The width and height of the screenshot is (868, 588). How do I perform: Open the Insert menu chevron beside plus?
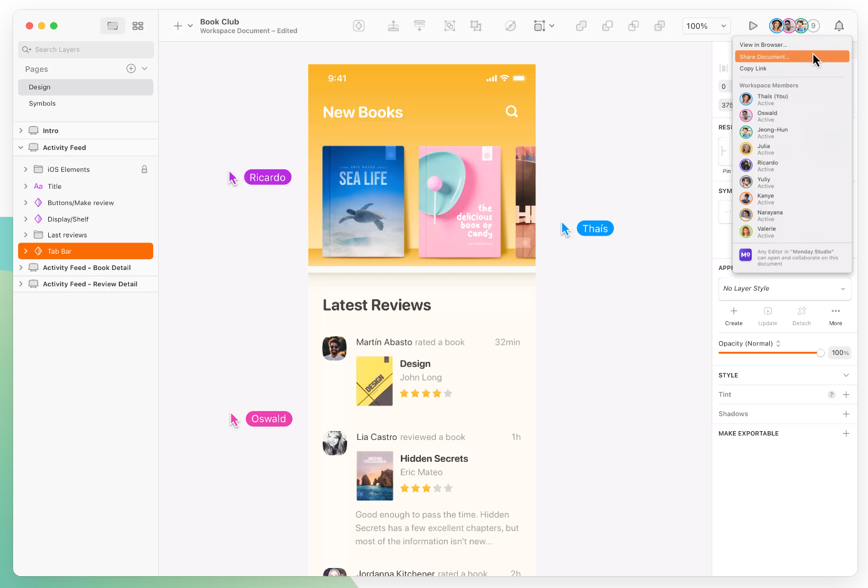[x=190, y=26]
